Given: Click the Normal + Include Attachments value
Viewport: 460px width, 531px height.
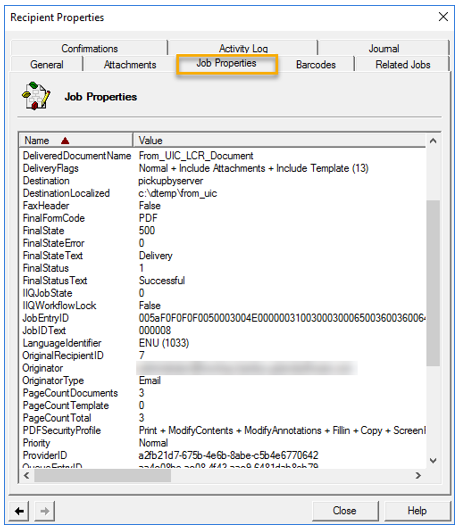Looking at the screenshot, I should [254, 168].
